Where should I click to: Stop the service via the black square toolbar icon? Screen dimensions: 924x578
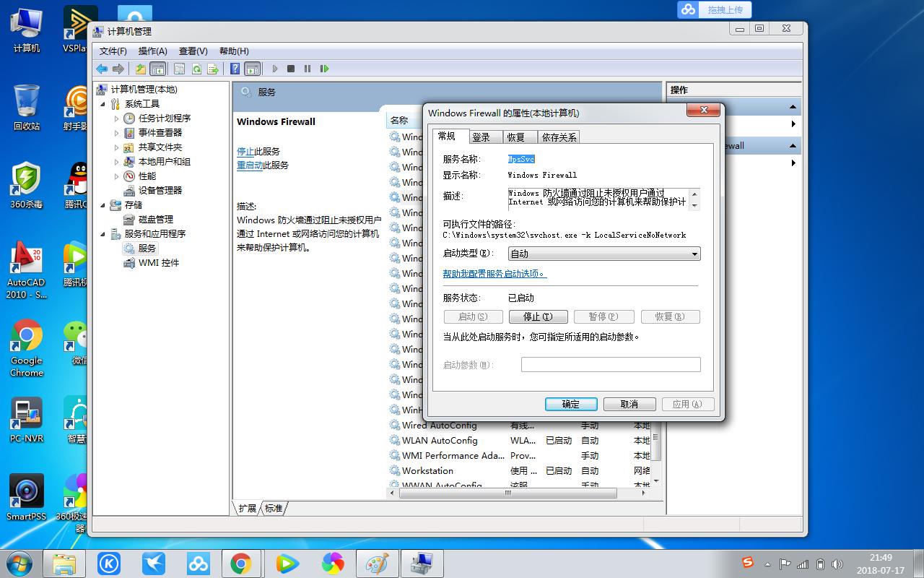coord(289,69)
